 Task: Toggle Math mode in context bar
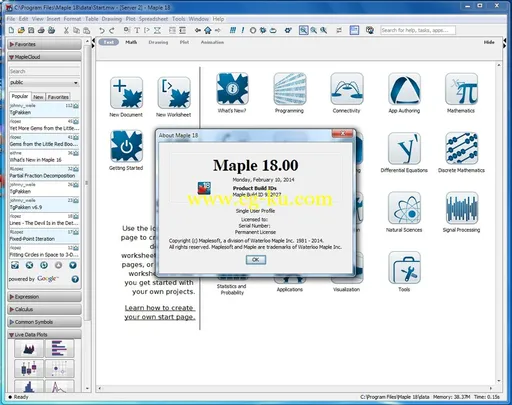(131, 42)
